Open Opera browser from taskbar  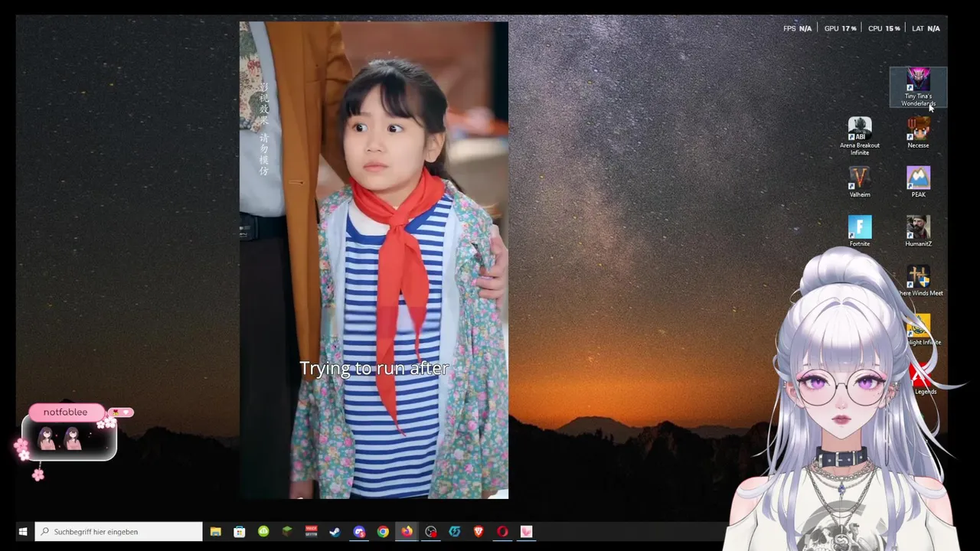click(502, 531)
